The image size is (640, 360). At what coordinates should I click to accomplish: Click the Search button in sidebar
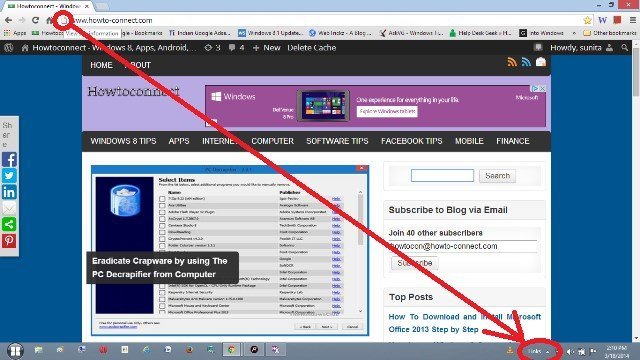click(x=497, y=176)
